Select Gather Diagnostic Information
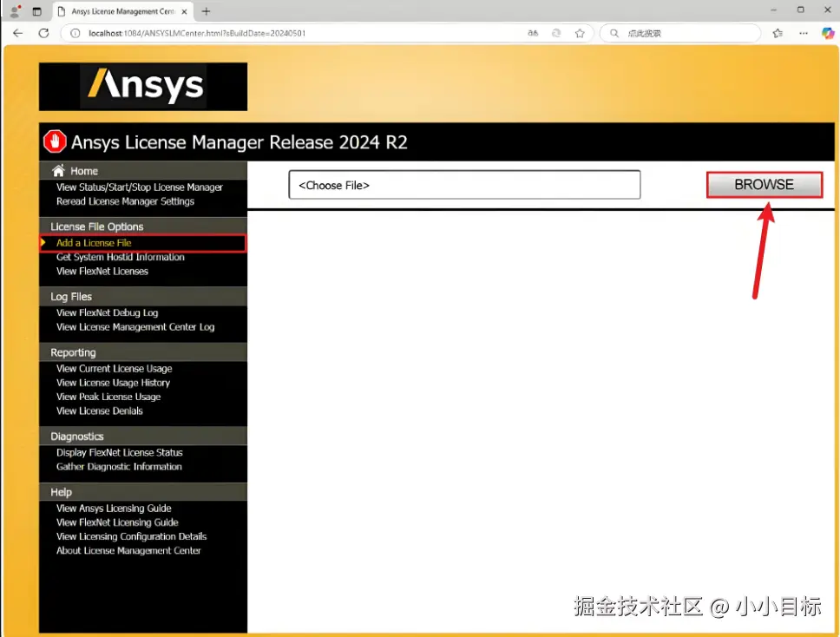Viewport: 840px width, 637px height. [x=119, y=467]
